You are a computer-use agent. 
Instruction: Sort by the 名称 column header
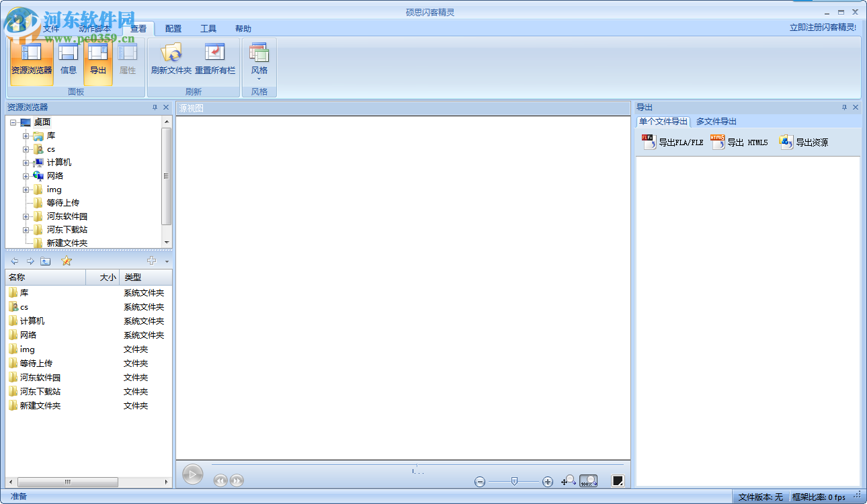[46, 277]
